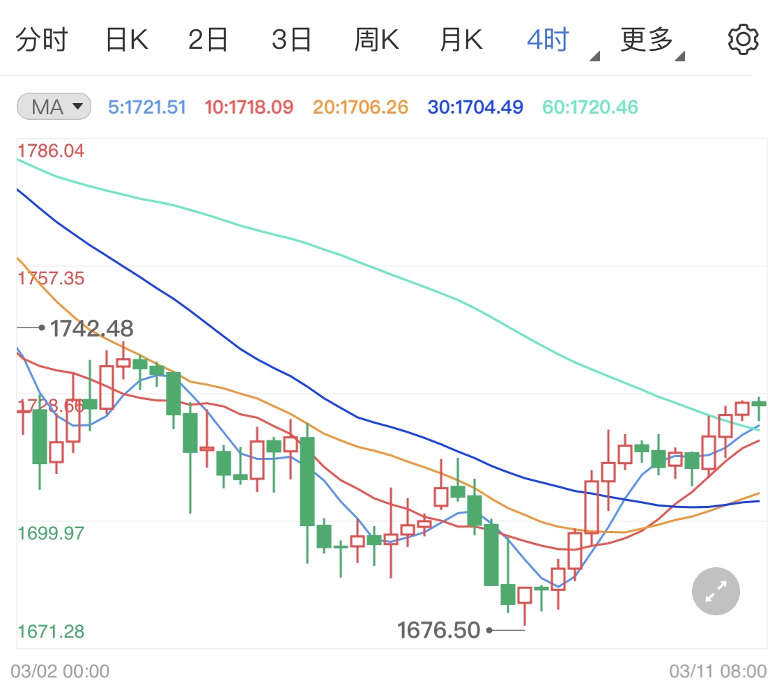Open the 月K monthly chart tab
784x685 pixels.
[461, 40]
